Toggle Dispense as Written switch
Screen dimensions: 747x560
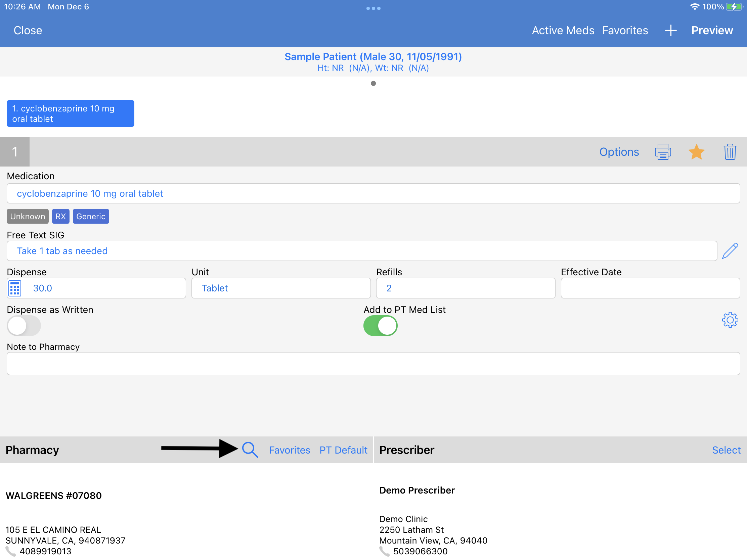[24, 325]
